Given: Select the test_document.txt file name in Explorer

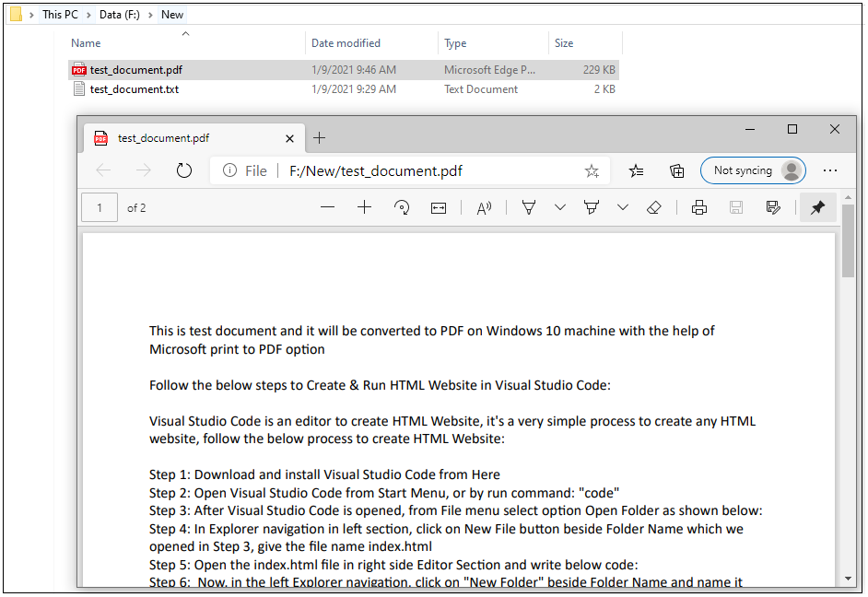Looking at the screenshot, I should pyautogui.click(x=135, y=89).
